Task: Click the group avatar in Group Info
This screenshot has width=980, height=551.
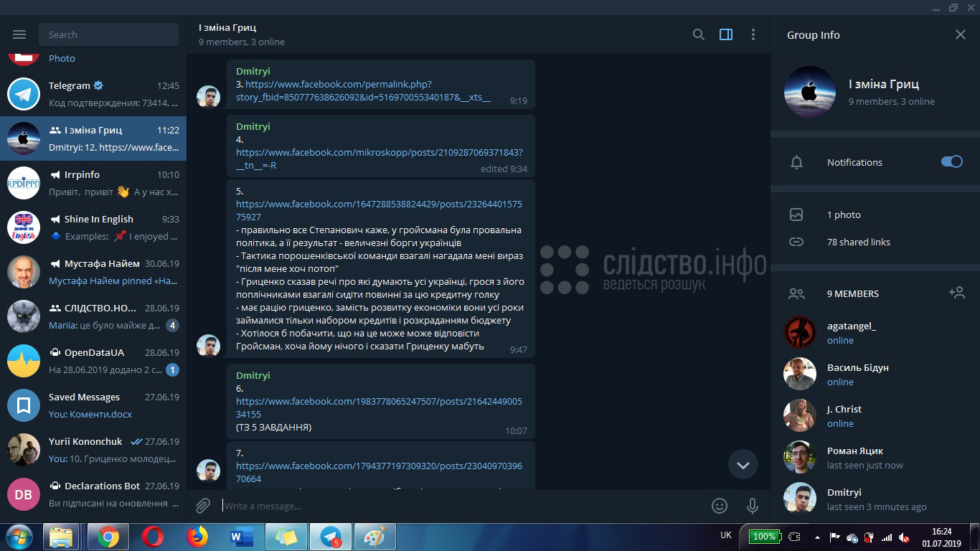Action: pyautogui.click(x=810, y=92)
